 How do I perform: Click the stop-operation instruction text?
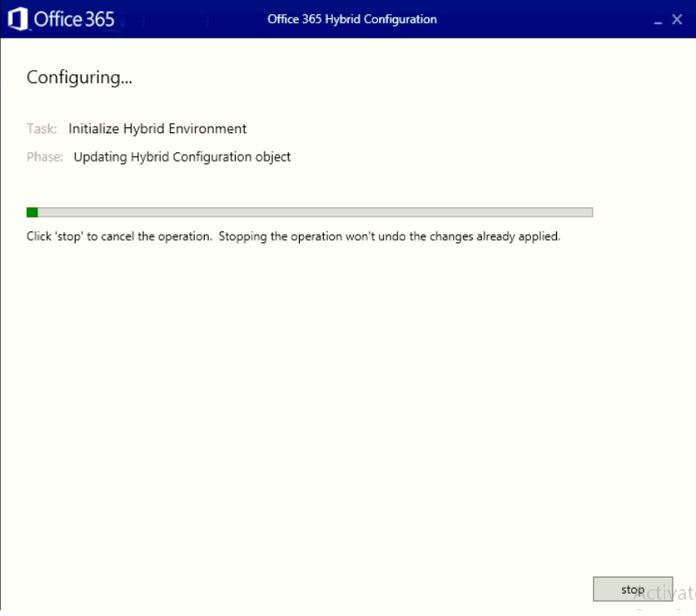pos(293,236)
